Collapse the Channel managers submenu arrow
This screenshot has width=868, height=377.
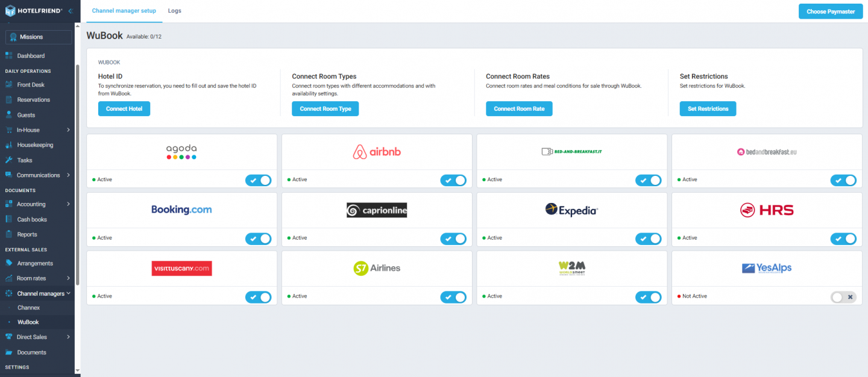coord(68,293)
